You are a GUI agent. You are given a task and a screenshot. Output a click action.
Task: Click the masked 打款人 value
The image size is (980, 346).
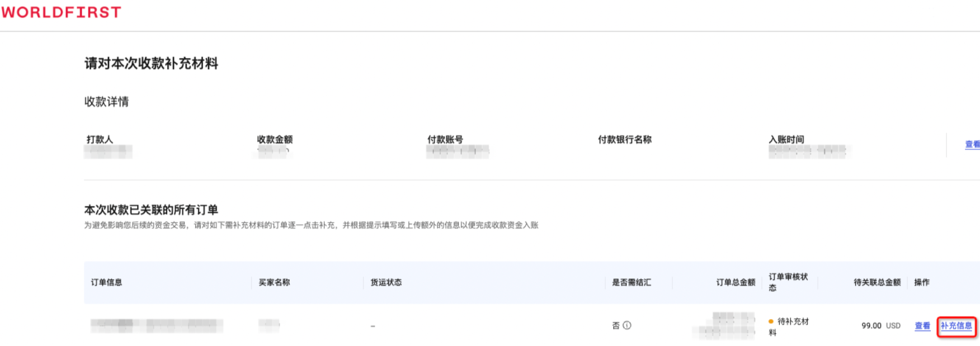pos(109,151)
